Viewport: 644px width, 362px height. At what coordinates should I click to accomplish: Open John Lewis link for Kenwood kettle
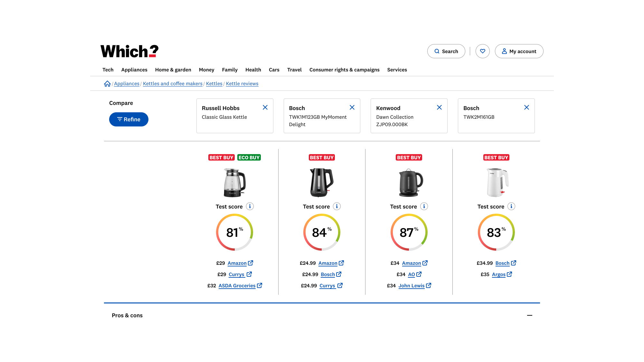pos(412,286)
